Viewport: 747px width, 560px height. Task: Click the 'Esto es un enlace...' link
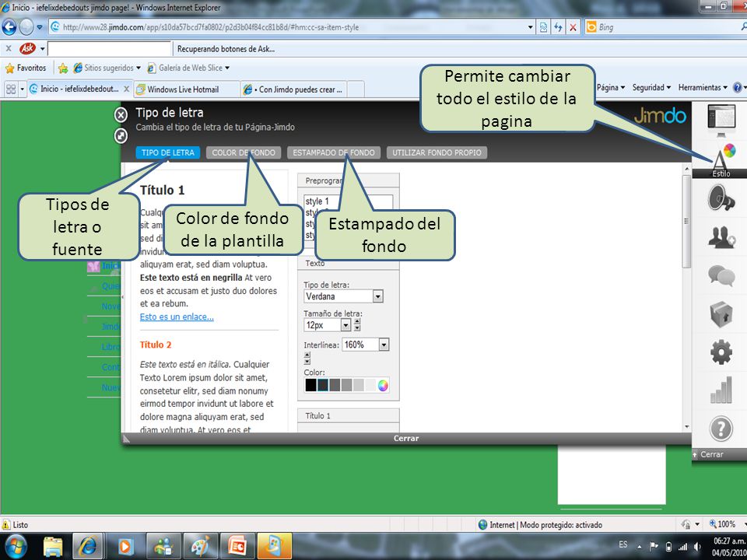point(177,317)
